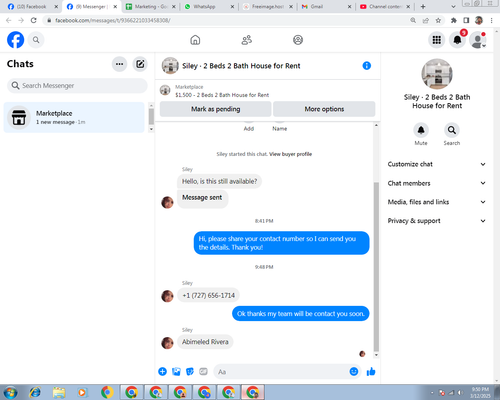
Task: Click the listing thumbnail in right panel
Action: coord(437,74)
